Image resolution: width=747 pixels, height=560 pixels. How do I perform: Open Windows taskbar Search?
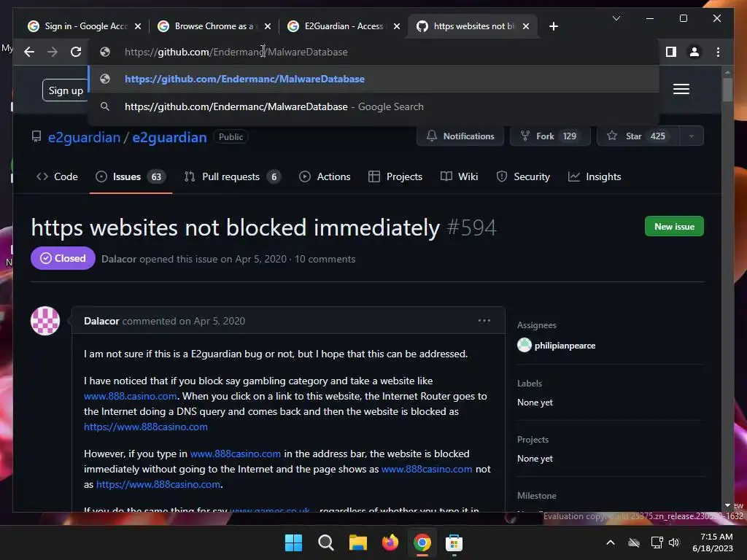pos(326,542)
